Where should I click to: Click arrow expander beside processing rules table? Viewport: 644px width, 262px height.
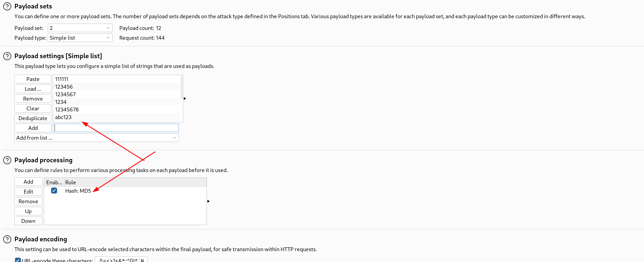209,201
